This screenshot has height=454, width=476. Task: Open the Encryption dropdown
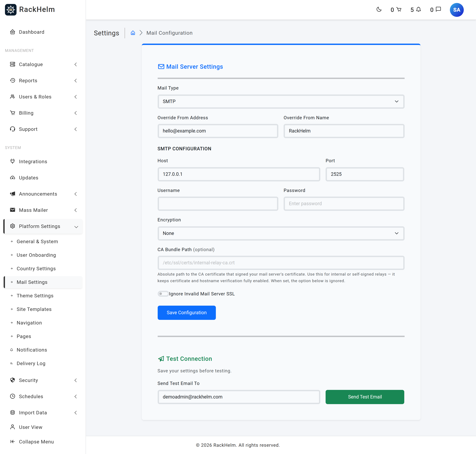[281, 233]
